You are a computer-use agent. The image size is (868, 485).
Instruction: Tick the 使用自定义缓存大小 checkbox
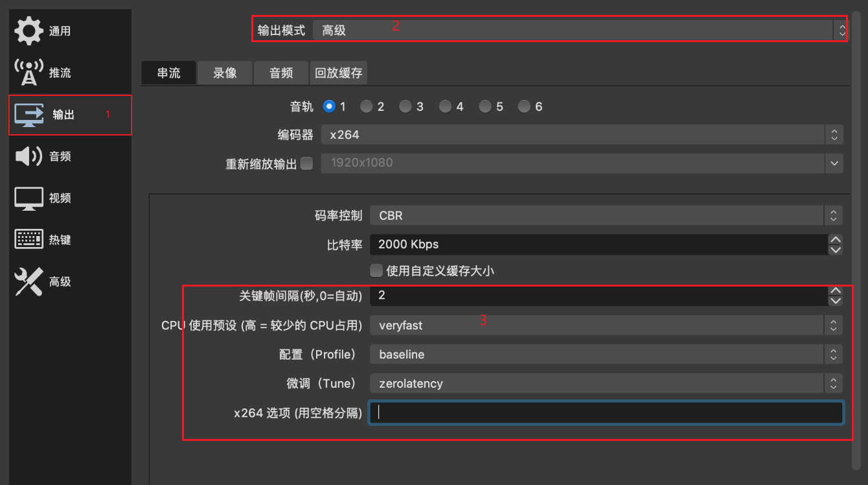click(376, 270)
